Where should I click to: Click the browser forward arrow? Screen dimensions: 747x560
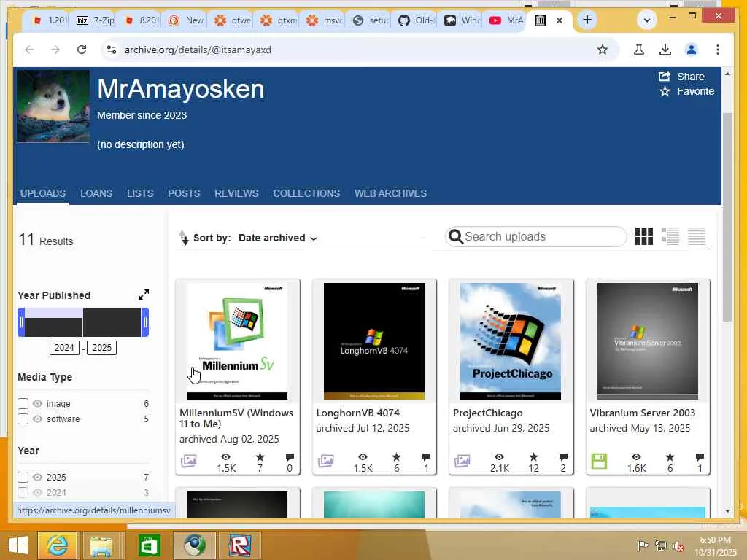click(55, 50)
